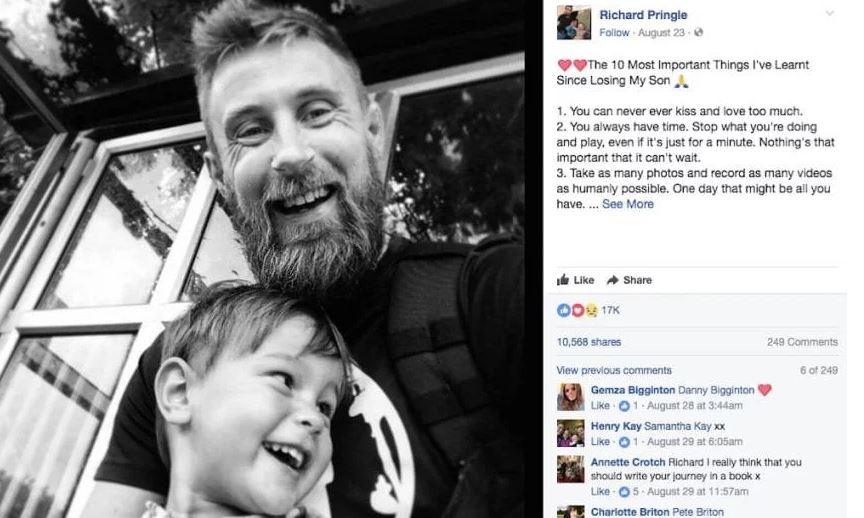Open the blue Like reaction icon beside 17K
Viewport: 864px width, 518px height.
(x=563, y=310)
